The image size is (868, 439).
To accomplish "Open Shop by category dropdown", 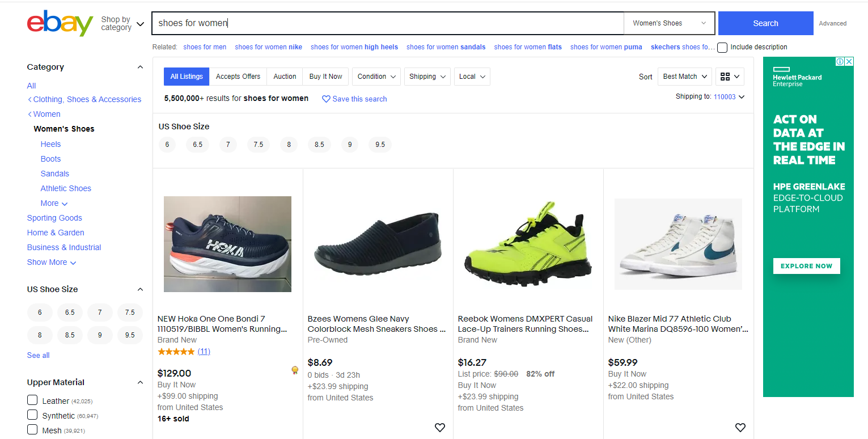I will [122, 23].
